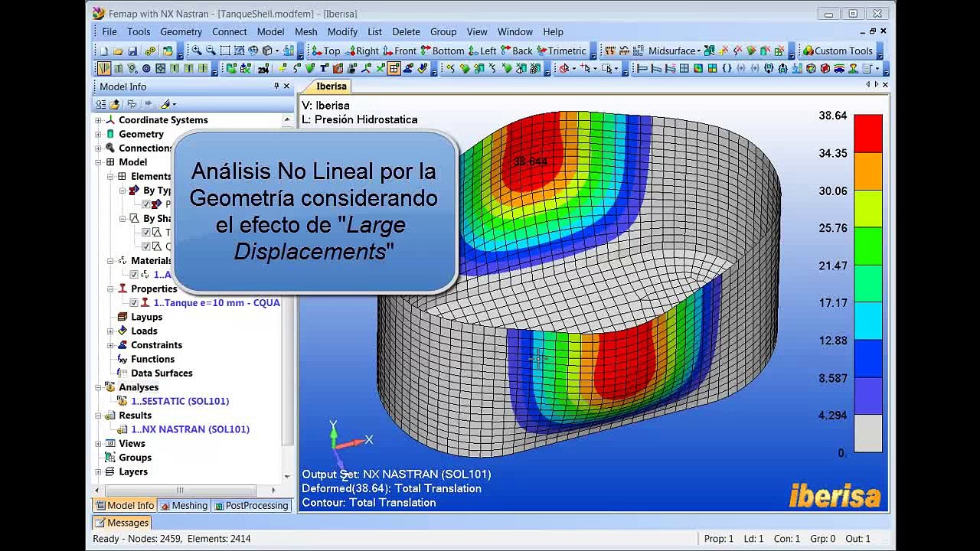The height and width of the screenshot is (551, 980).
Task: Click the New model icon
Action: click(x=104, y=51)
